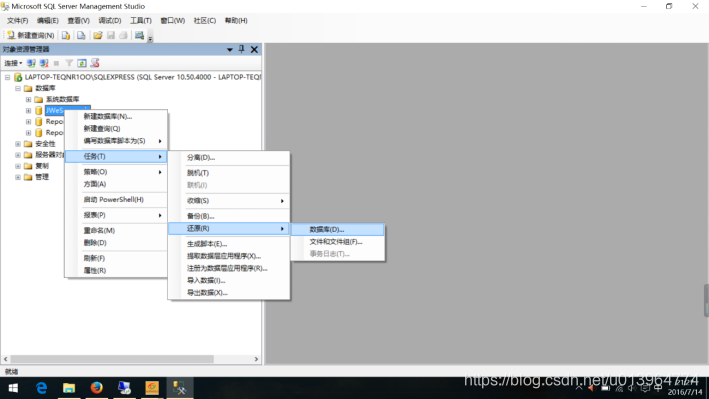Open the 连接 dropdown in Object Explorer
Image resolution: width=709 pixels, height=399 pixels.
13,63
